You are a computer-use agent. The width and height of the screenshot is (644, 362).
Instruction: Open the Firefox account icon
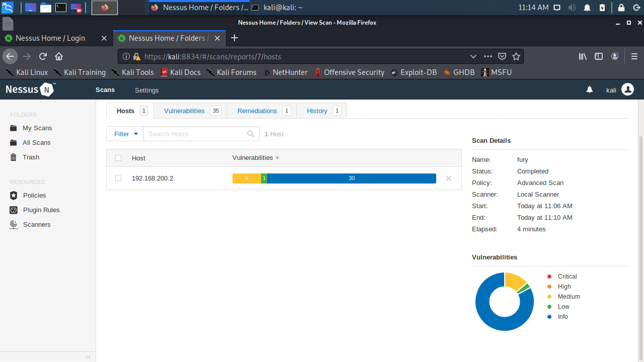[615, 56]
